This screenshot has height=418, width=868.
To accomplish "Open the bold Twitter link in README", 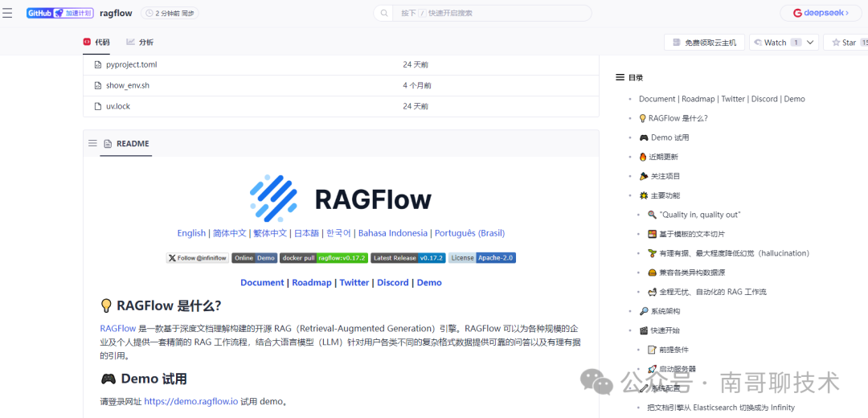I will (354, 282).
